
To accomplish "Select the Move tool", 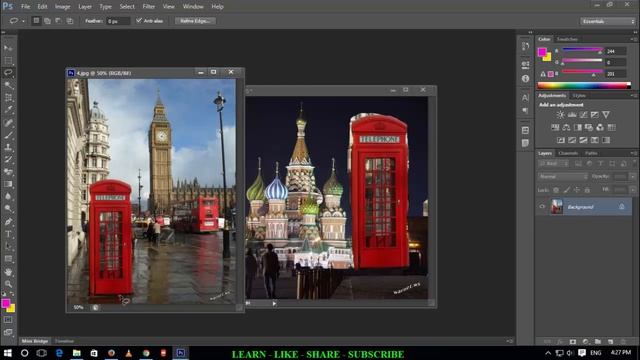I will 8,48.
